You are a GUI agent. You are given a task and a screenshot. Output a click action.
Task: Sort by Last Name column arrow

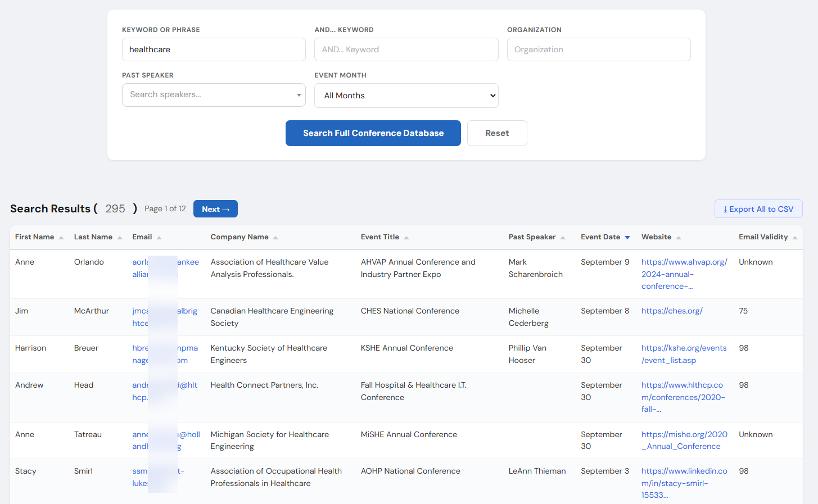point(120,238)
